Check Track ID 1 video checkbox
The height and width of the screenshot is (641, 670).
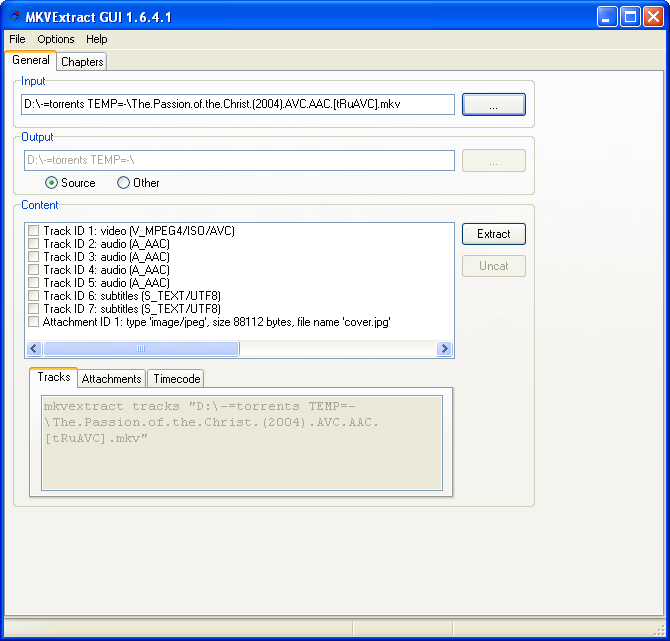[34, 231]
